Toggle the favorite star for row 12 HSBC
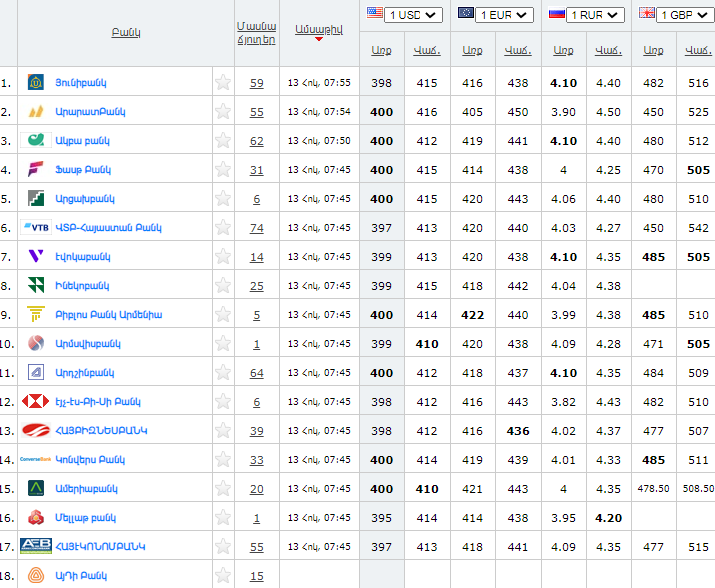715x588 pixels. pyautogui.click(x=223, y=401)
